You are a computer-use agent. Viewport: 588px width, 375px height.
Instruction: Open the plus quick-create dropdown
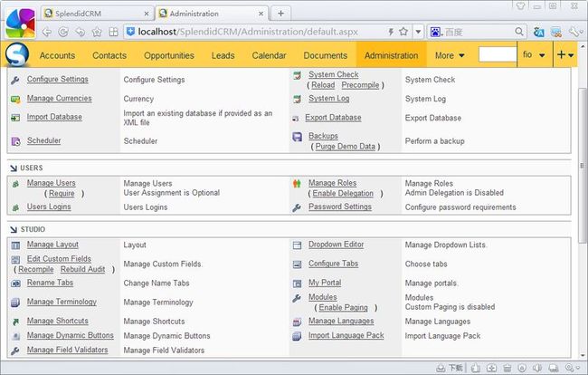[565, 55]
